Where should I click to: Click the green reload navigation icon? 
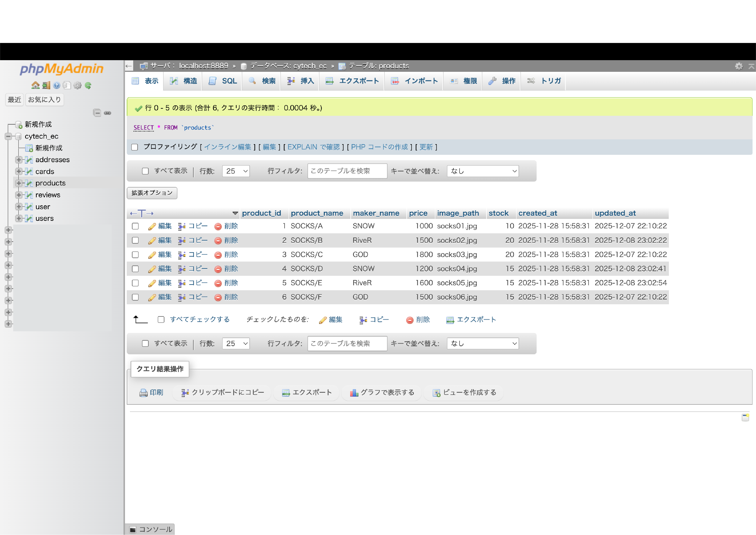[x=88, y=86]
